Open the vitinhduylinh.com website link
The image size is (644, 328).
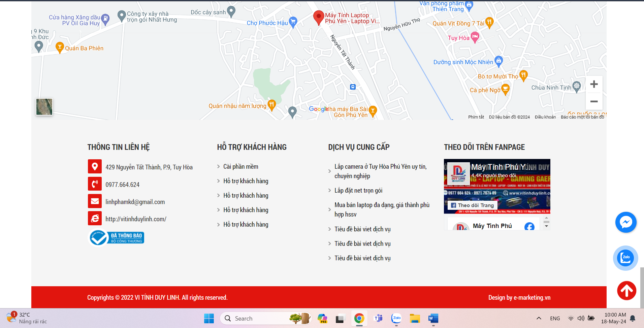(136, 219)
